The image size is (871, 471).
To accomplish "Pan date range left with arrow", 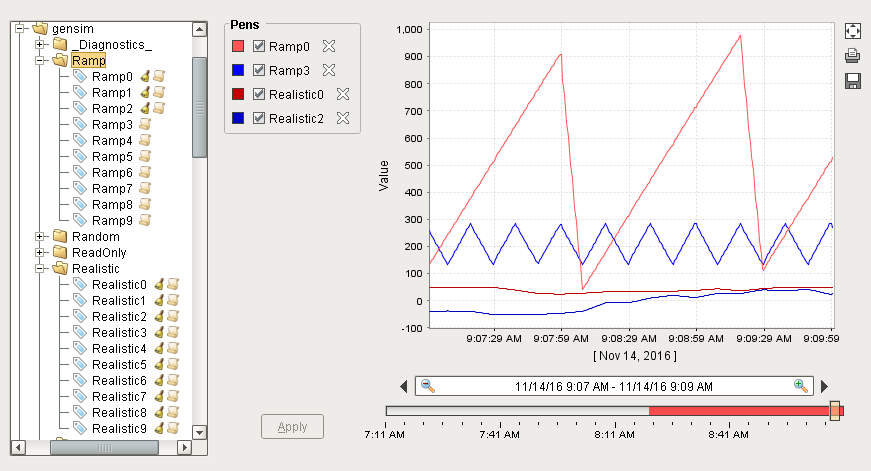I will [x=403, y=386].
